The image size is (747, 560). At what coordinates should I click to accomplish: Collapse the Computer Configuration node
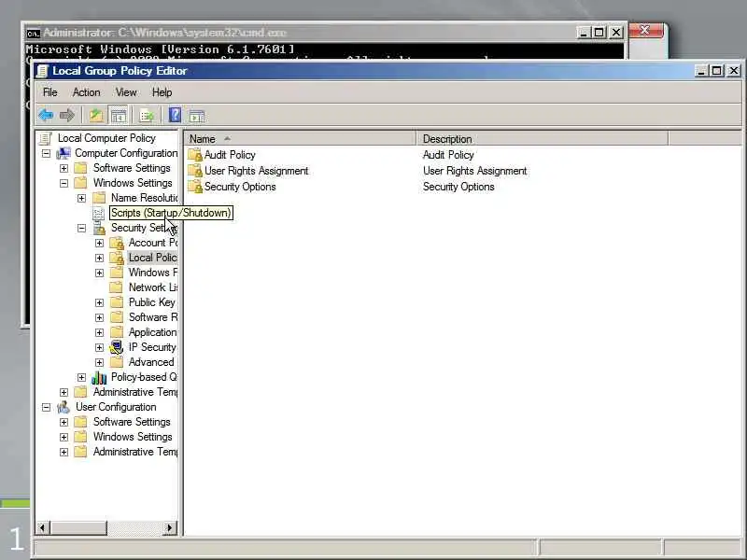(x=46, y=153)
